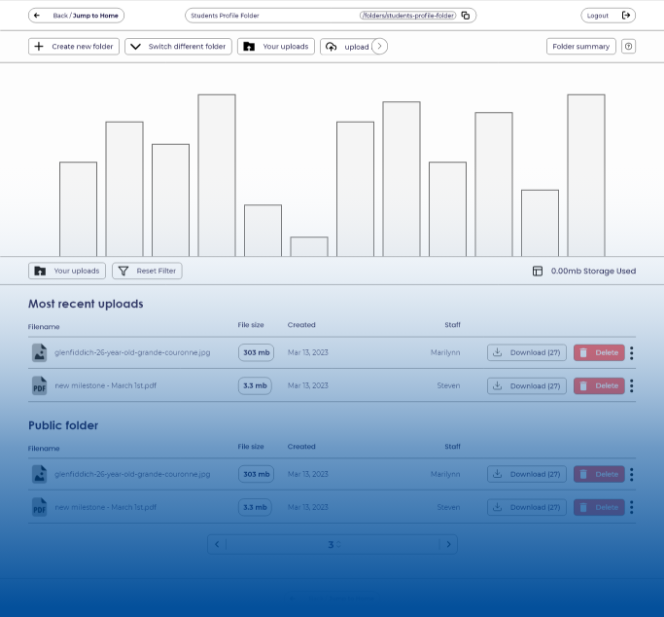The width and height of the screenshot is (664, 617).
Task: Go to next page in pagination
Action: pos(449,544)
